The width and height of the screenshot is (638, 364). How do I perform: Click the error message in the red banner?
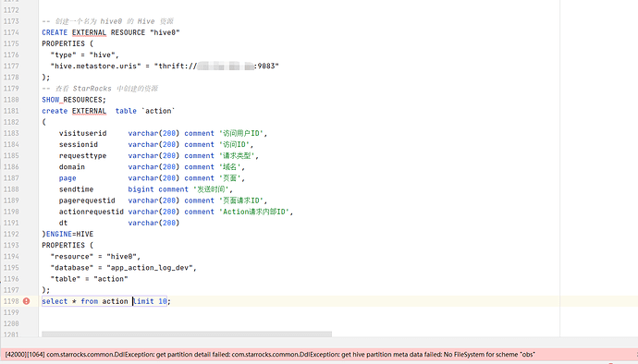pyautogui.click(x=270, y=355)
